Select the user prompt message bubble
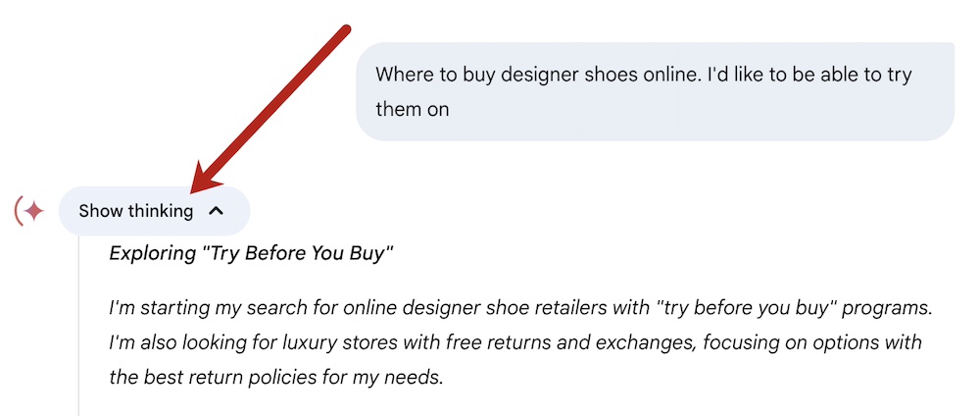This screenshot has height=416, width=980. pyautogui.click(x=655, y=91)
